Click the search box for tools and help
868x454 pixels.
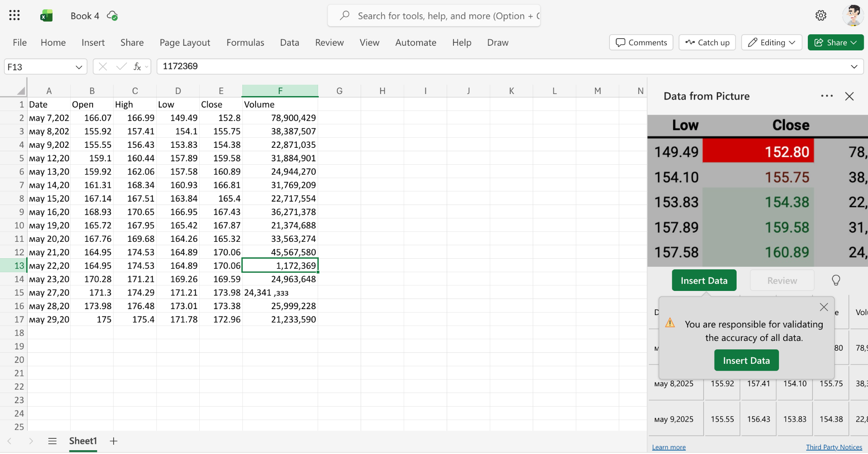click(x=434, y=16)
